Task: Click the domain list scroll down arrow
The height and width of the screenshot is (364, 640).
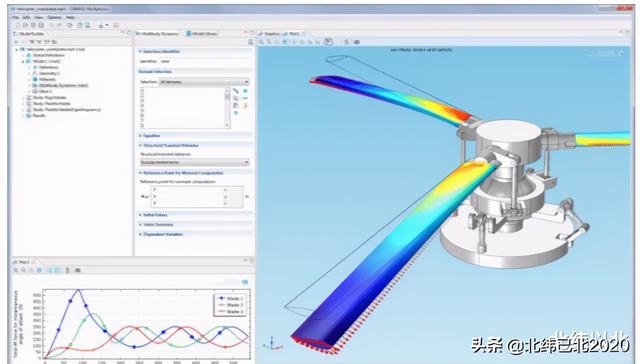Action: 227,125
